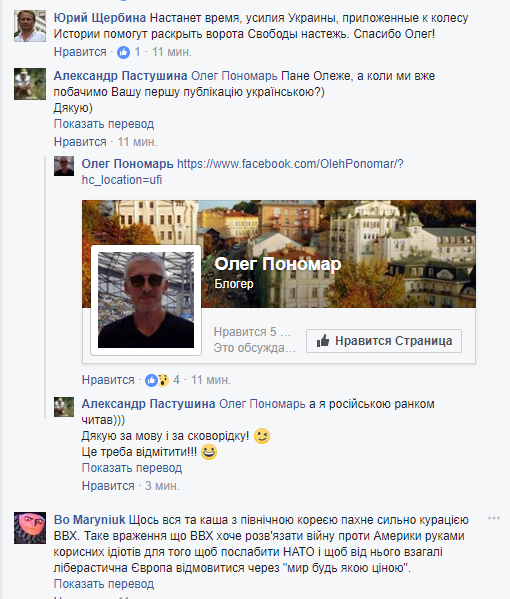Click Нравится under the 3 мин. reply

pyautogui.click(x=108, y=486)
